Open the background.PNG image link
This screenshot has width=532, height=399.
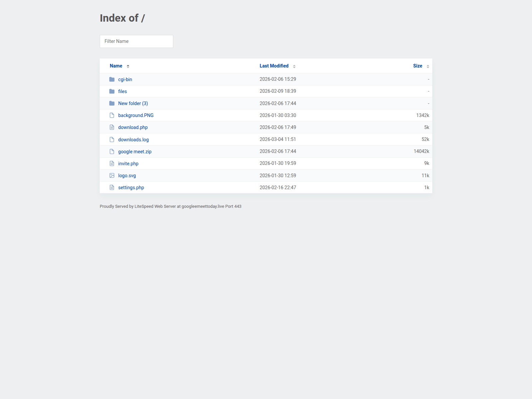coord(136,115)
